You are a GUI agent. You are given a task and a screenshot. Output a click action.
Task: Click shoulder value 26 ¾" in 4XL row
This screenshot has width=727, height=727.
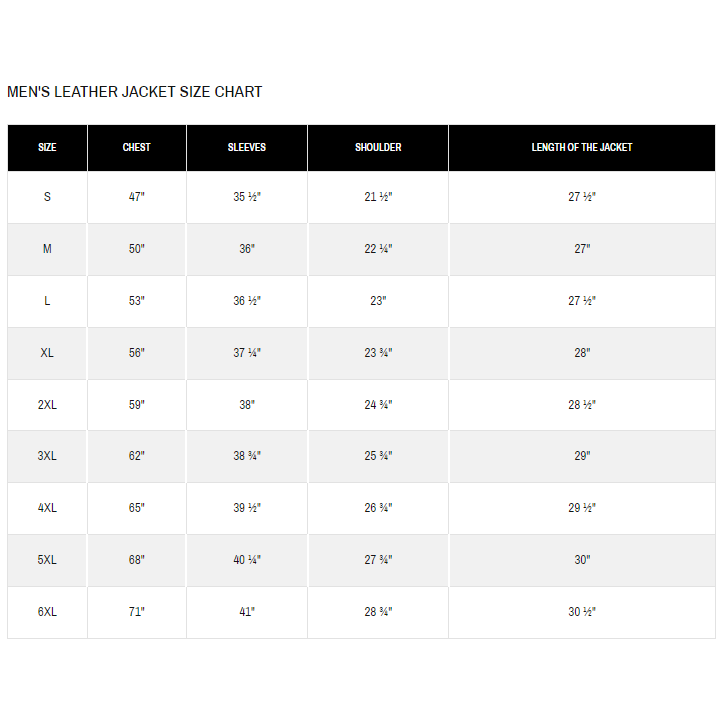tap(378, 508)
